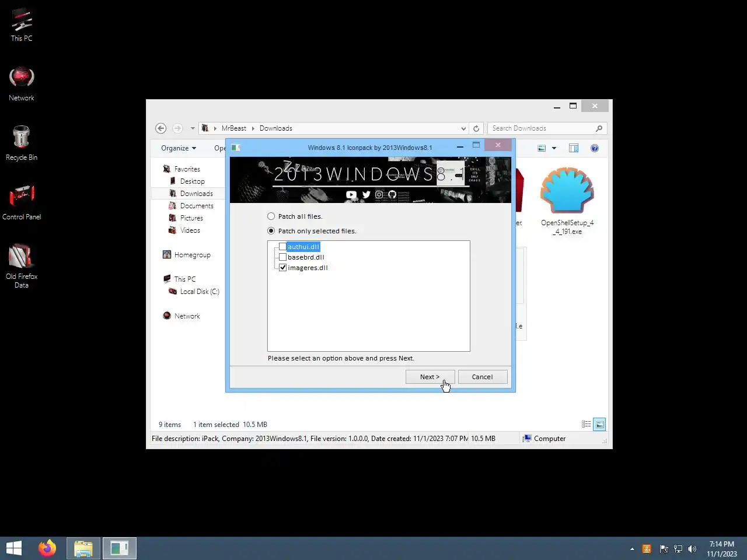Check the basebrd.dll checkbox
The width and height of the screenshot is (747, 560).
tap(282, 257)
